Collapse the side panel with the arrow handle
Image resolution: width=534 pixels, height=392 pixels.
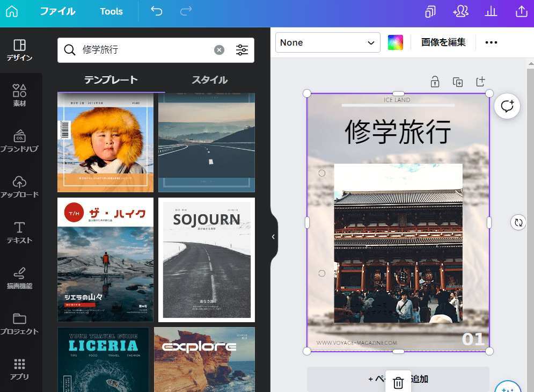pyautogui.click(x=273, y=237)
